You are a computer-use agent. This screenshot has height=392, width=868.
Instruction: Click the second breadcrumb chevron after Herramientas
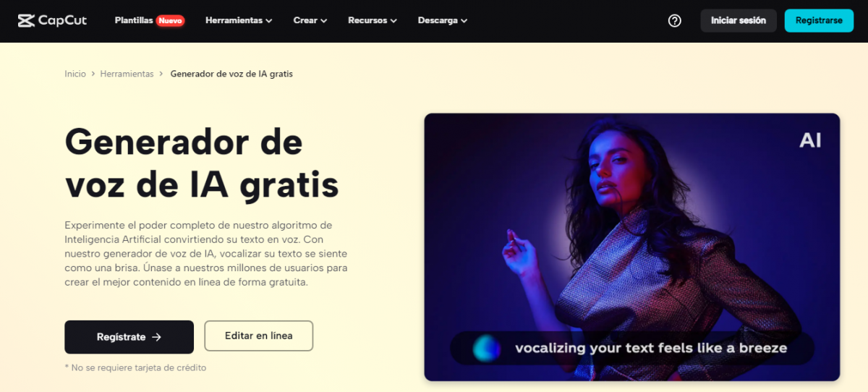tap(161, 74)
